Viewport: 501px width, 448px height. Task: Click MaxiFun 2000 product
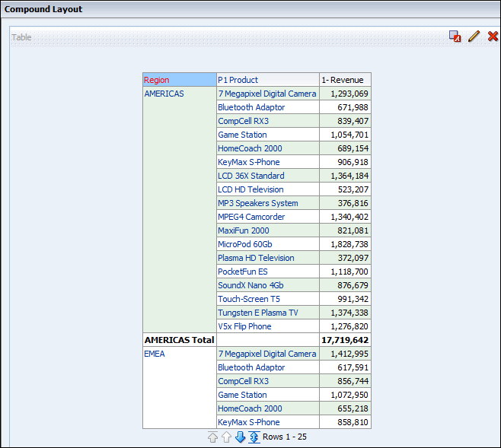(244, 230)
